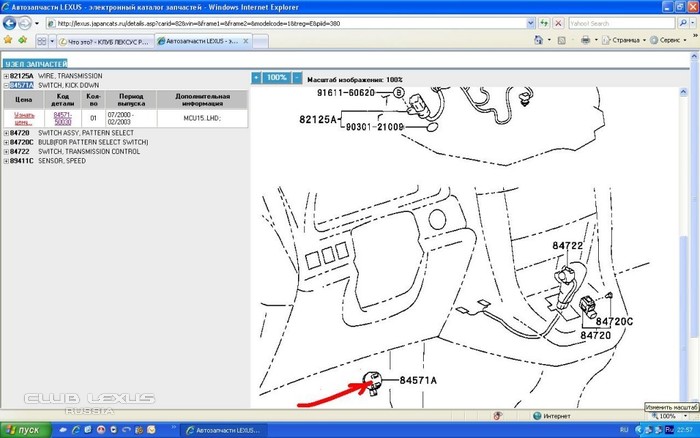
Task: Open the Сервис menu dropdown
Action: coord(668,42)
